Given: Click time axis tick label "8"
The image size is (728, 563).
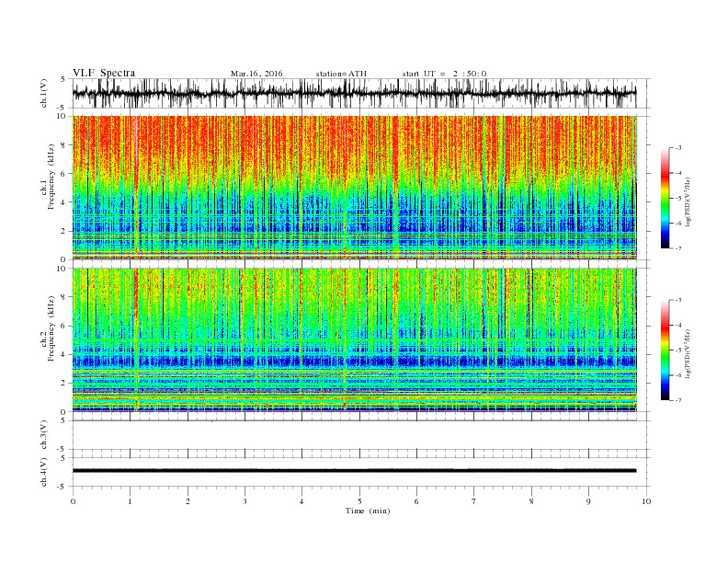Looking at the screenshot, I should tap(531, 501).
